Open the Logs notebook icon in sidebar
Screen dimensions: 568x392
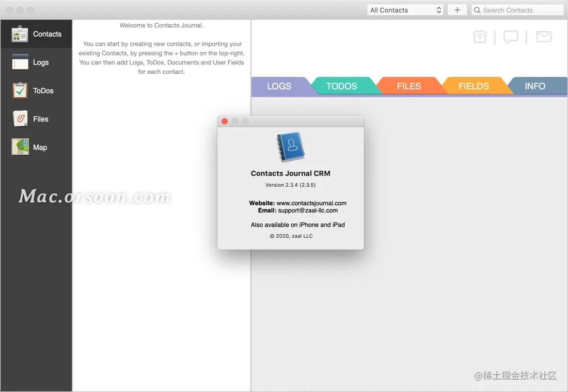click(20, 62)
